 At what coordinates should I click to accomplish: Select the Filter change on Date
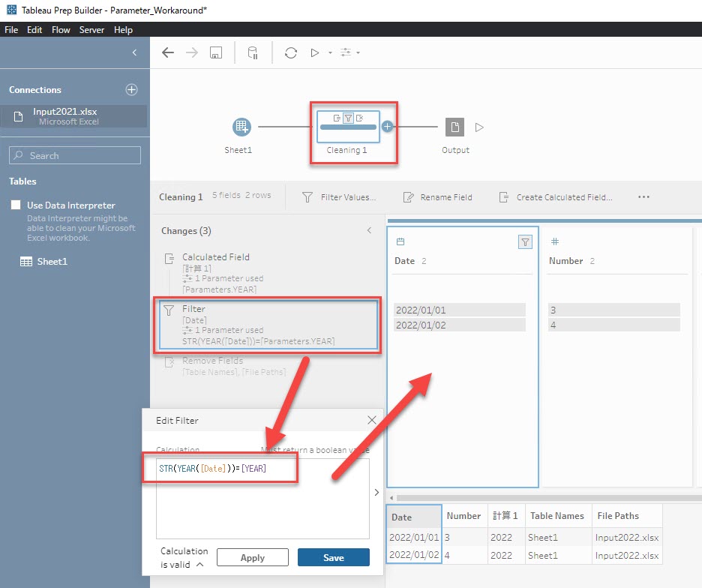268,325
